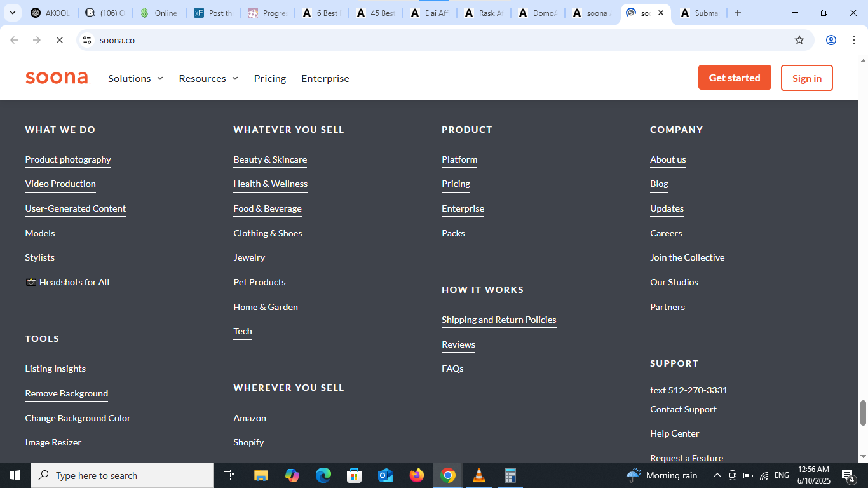
Task: Open Shipping and Return Policies link
Action: (499, 320)
